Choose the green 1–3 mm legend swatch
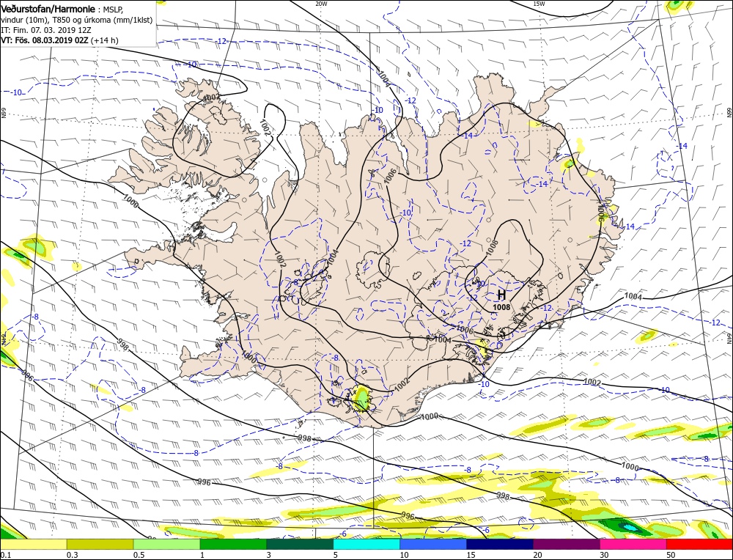 pyautogui.click(x=233, y=544)
